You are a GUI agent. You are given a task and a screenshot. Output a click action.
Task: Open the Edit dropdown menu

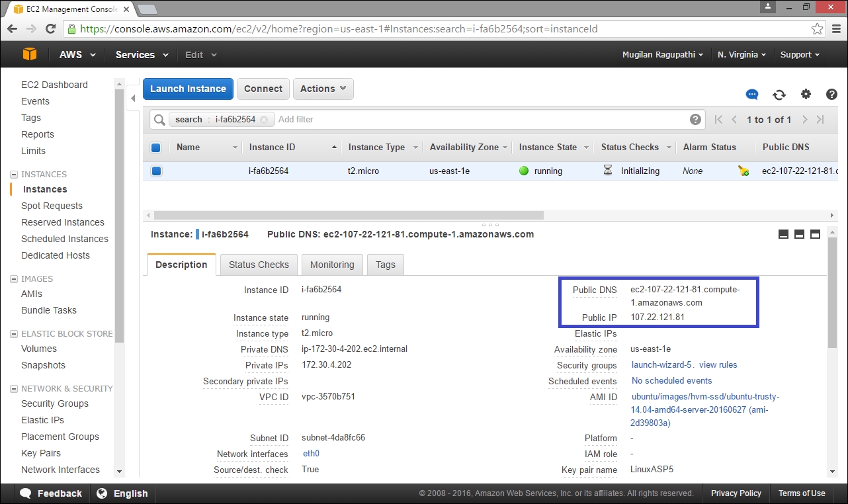[200, 55]
